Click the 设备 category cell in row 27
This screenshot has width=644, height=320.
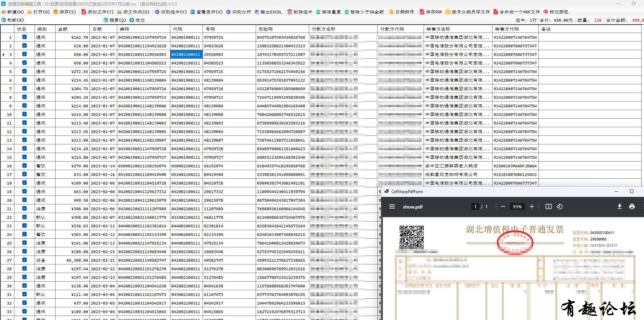point(45,260)
